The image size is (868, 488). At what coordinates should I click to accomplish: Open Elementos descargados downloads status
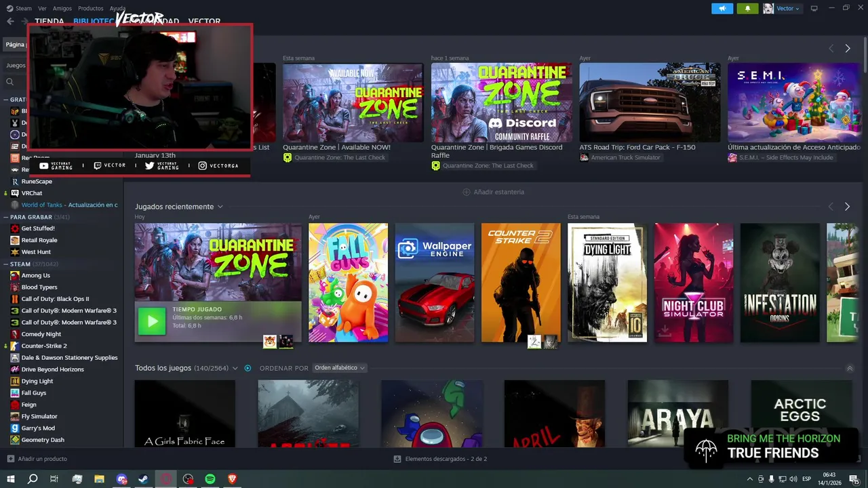tap(441, 459)
